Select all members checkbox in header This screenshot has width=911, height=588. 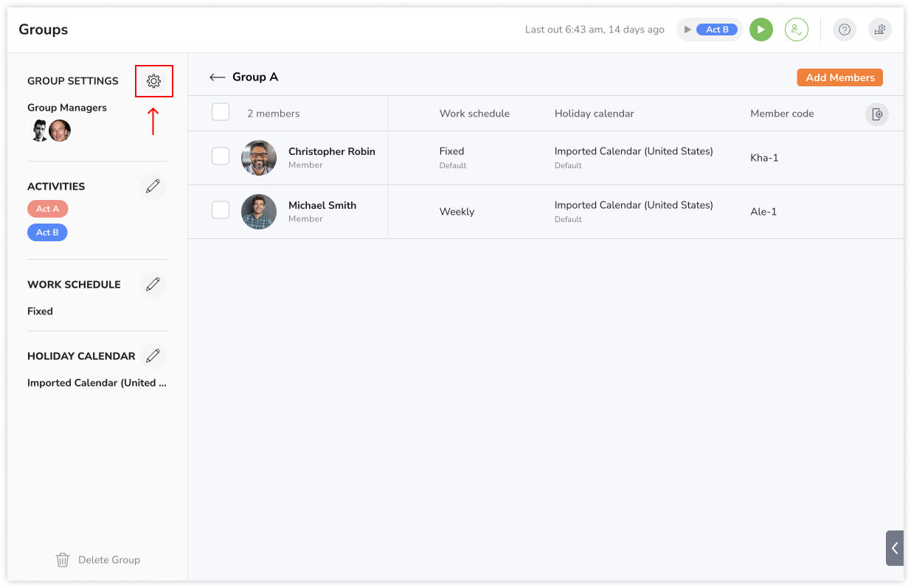pyautogui.click(x=221, y=112)
